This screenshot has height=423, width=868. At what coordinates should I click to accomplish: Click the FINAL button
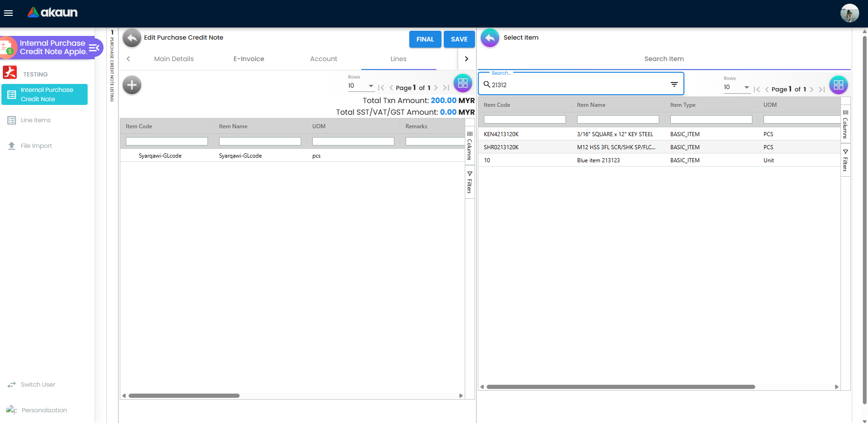pyautogui.click(x=425, y=39)
